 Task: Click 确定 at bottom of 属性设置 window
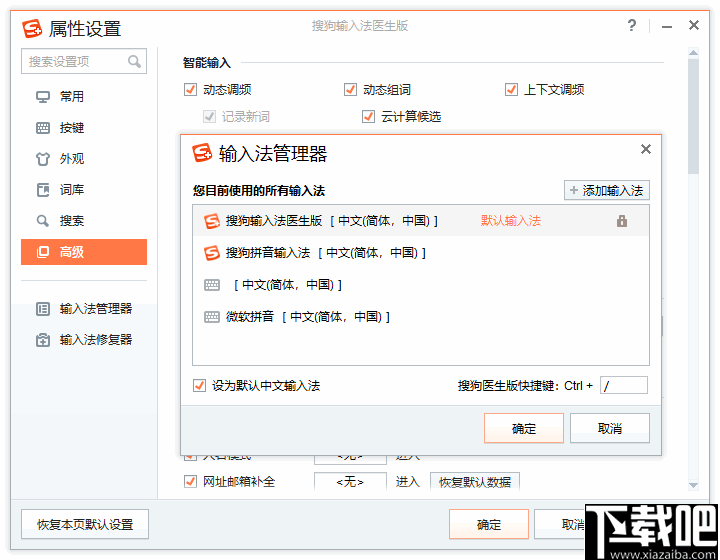click(489, 524)
